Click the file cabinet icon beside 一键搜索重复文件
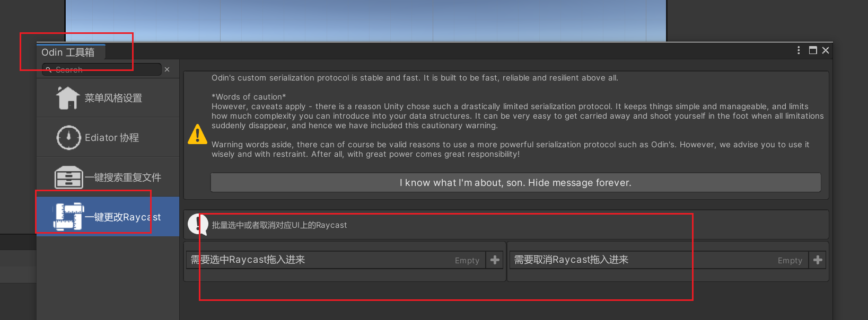The width and height of the screenshot is (868, 320). point(68,177)
